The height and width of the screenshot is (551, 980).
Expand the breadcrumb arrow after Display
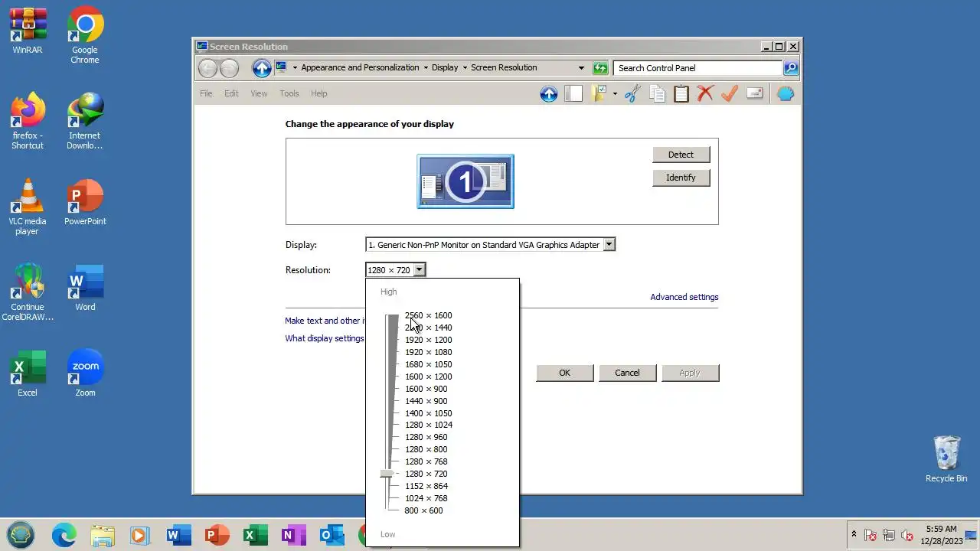click(x=465, y=68)
